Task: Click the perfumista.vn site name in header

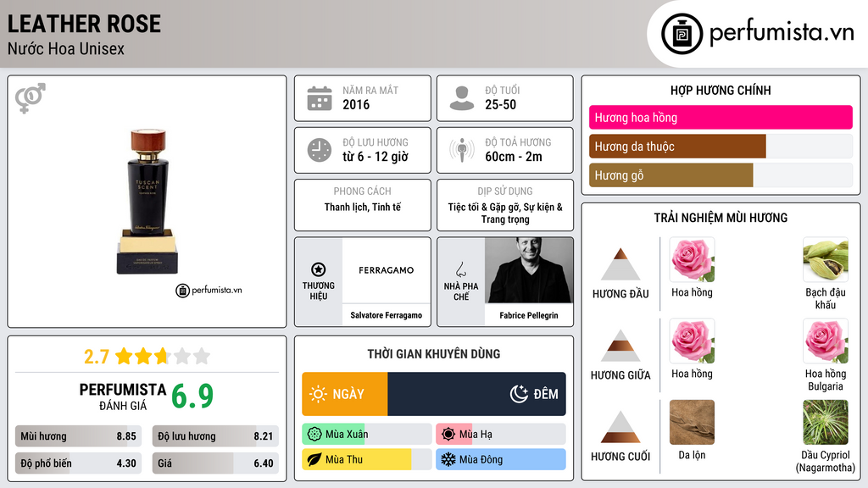Action: [x=782, y=33]
